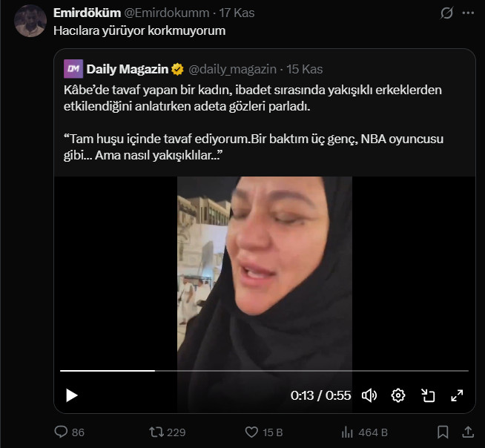This screenshot has width=485, height=448.
Task: Enable picture-in-picture mode for video
Action: [x=428, y=395]
